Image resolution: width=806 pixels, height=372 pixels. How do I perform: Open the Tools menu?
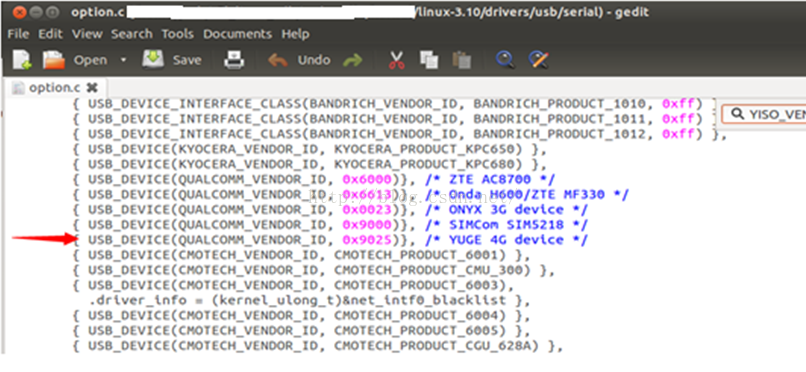coord(177,34)
